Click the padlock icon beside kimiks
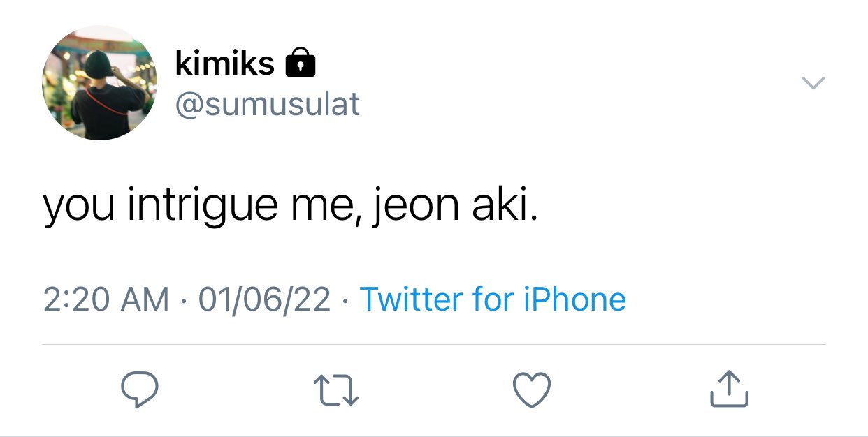Image resolution: width=868 pixels, height=437 pixels. (301, 63)
